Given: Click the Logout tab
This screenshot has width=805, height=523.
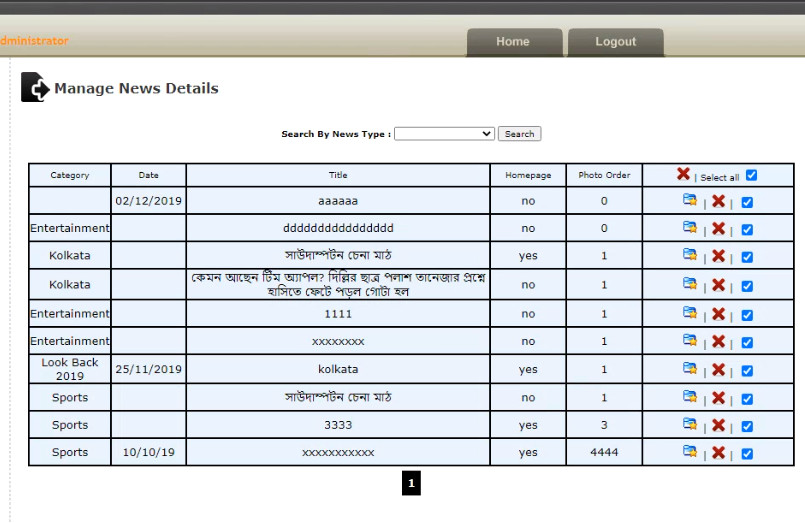Looking at the screenshot, I should [x=615, y=42].
